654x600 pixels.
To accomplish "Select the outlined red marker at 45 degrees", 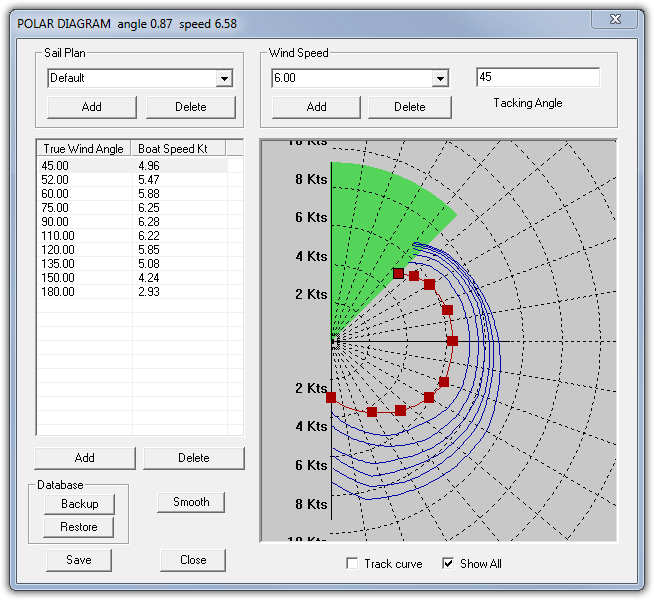I will (398, 274).
